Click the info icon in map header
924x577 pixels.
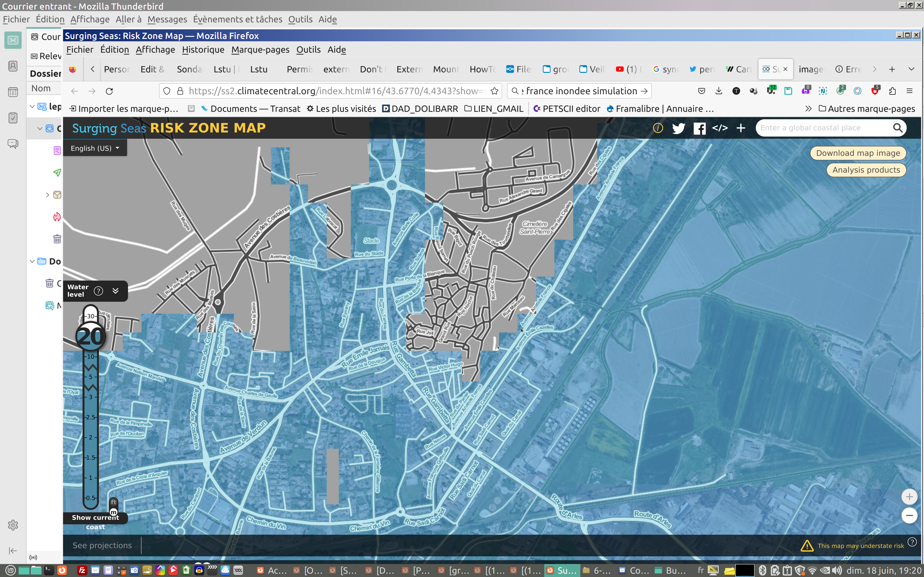pyautogui.click(x=658, y=128)
